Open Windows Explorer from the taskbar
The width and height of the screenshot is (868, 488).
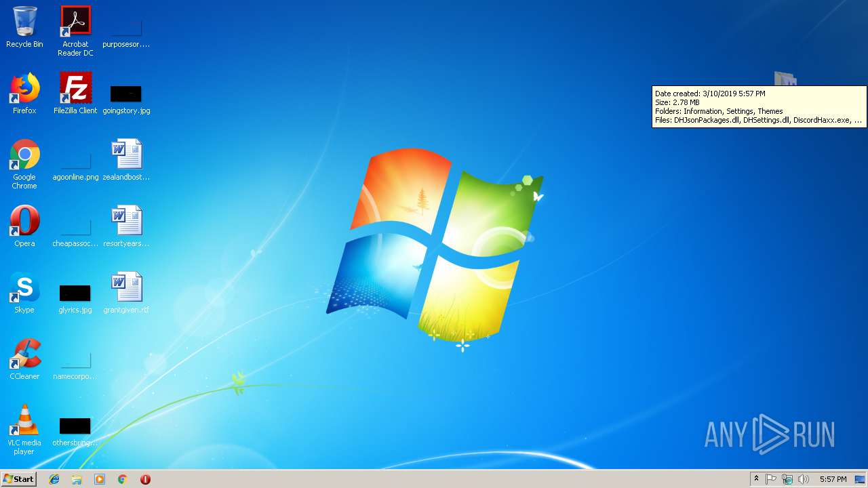[x=77, y=479]
